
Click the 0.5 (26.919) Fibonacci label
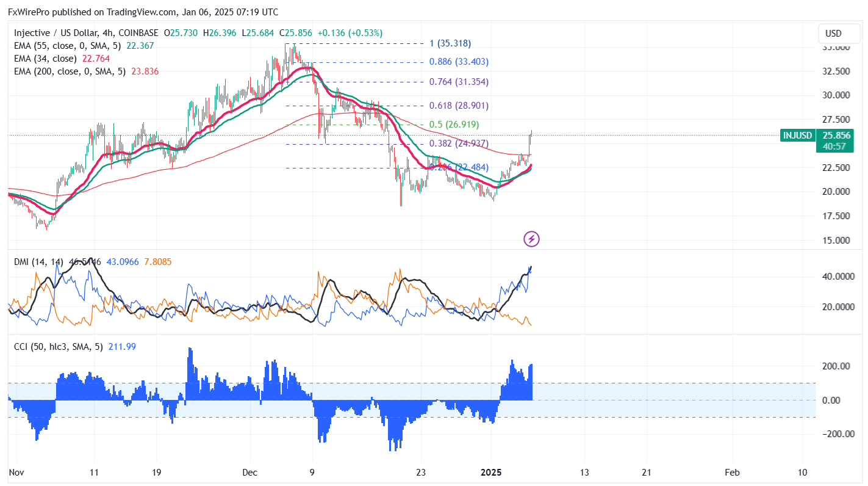click(454, 125)
